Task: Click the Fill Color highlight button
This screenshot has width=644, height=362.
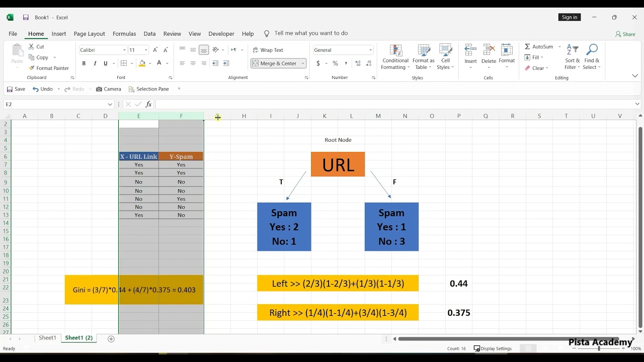Action: [x=142, y=63]
